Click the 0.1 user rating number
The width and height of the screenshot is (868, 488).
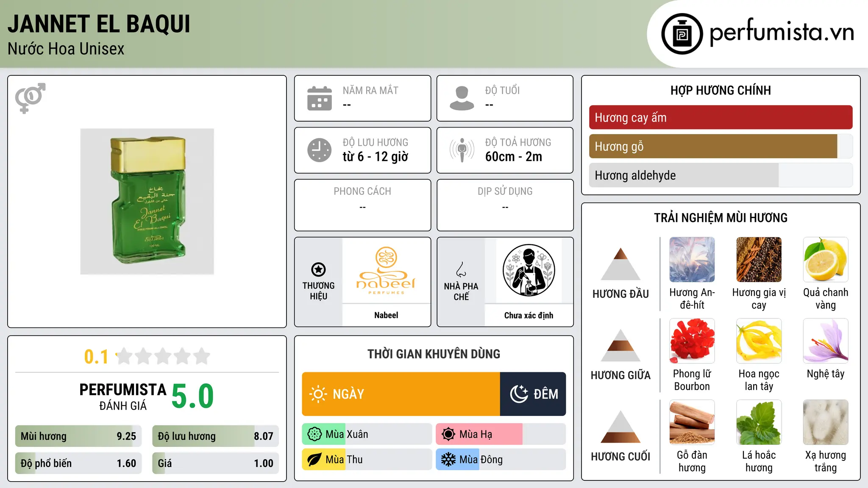click(x=97, y=357)
